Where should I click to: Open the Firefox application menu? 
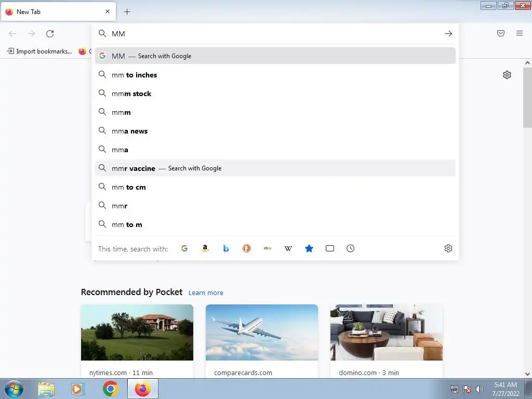click(520, 33)
